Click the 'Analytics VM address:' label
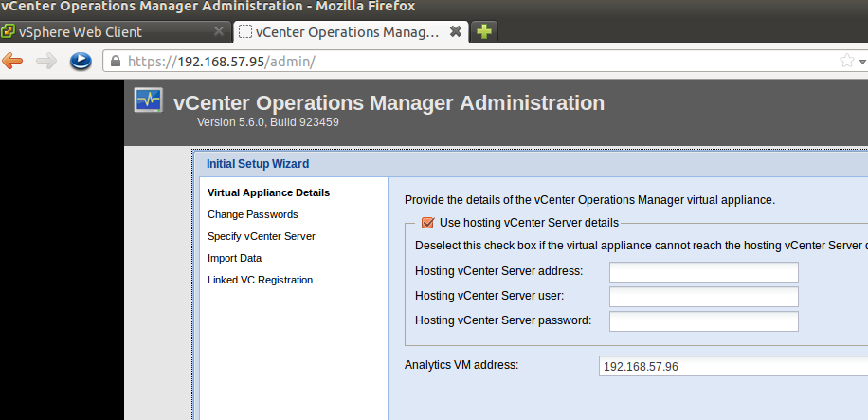Screen dimensions: 868x420 click(x=461, y=365)
